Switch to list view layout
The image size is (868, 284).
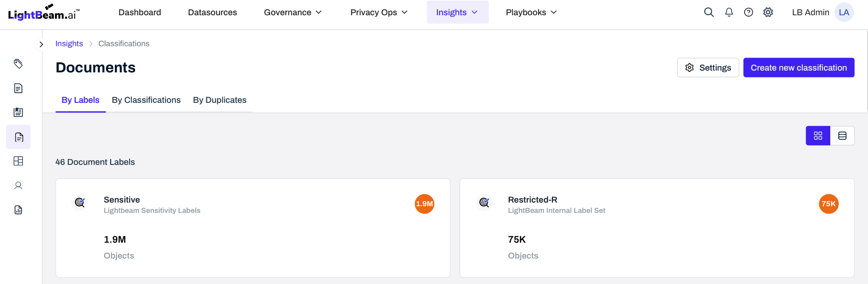(842, 135)
